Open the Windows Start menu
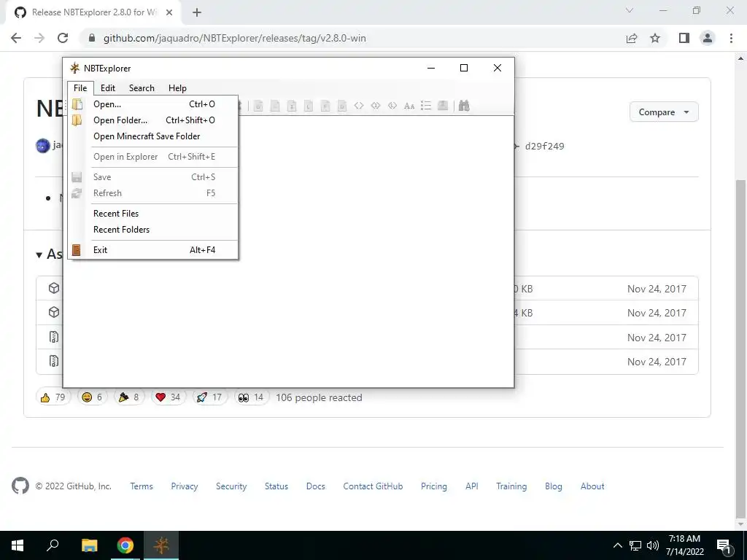The width and height of the screenshot is (747, 560). click(18, 545)
